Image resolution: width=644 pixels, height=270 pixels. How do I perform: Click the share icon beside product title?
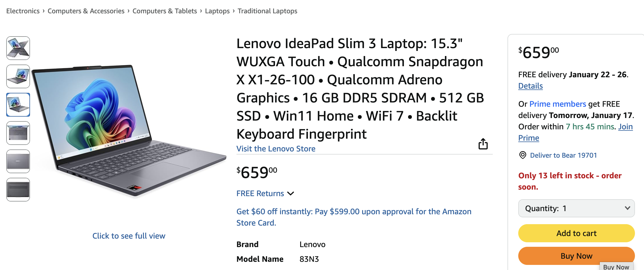coord(483,144)
